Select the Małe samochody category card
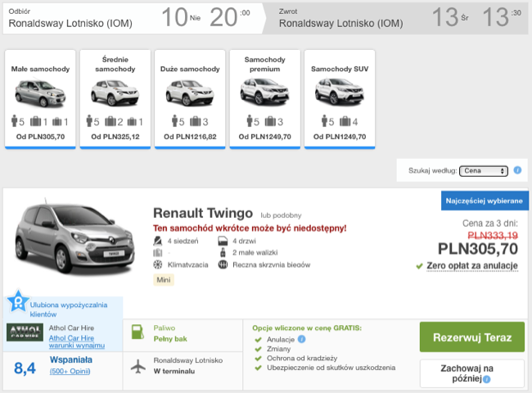The height and width of the screenshot is (393, 532). [40, 99]
